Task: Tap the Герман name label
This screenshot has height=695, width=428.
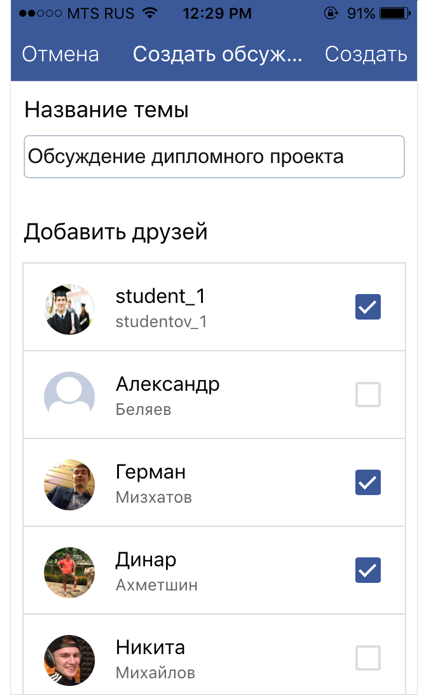Action: (x=151, y=472)
